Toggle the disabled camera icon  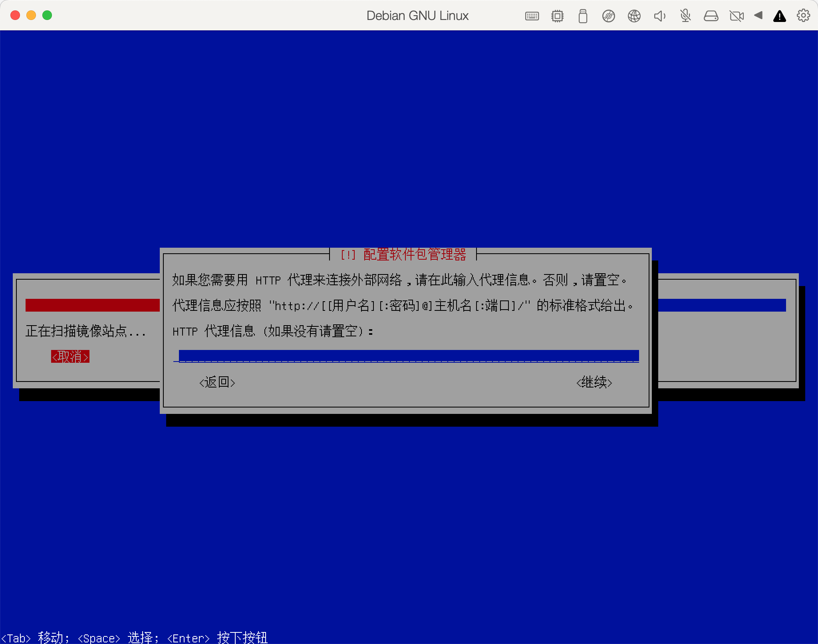(x=737, y=16)
